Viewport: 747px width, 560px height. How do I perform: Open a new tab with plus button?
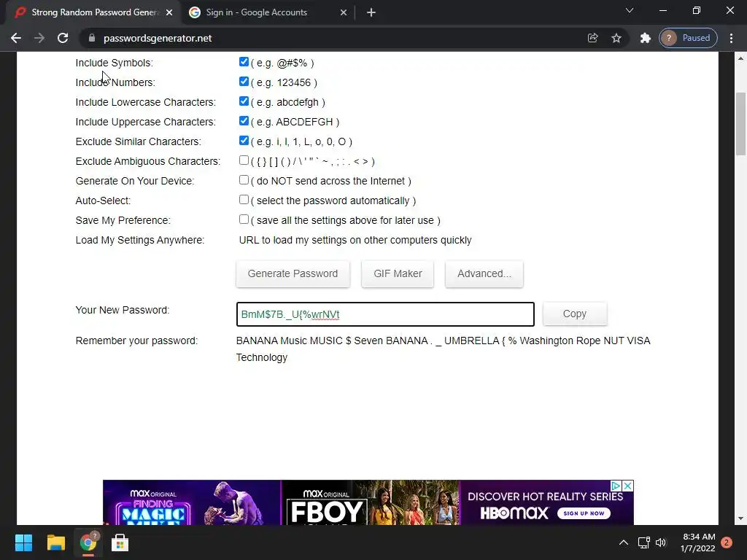click(371, 12)
